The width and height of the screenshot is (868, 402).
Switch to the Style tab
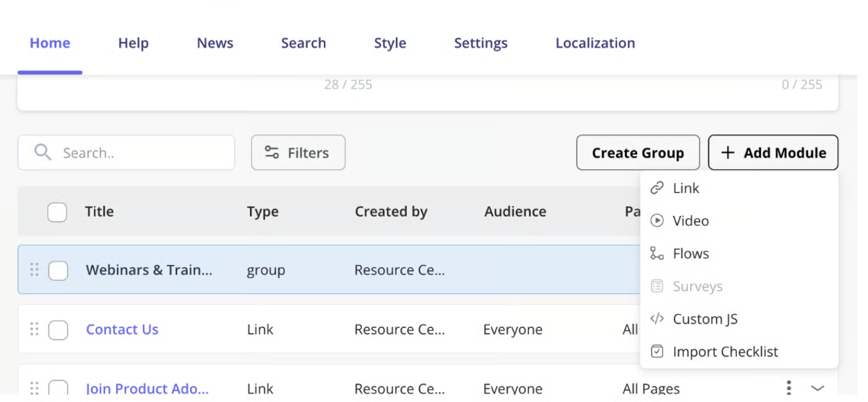390,43
